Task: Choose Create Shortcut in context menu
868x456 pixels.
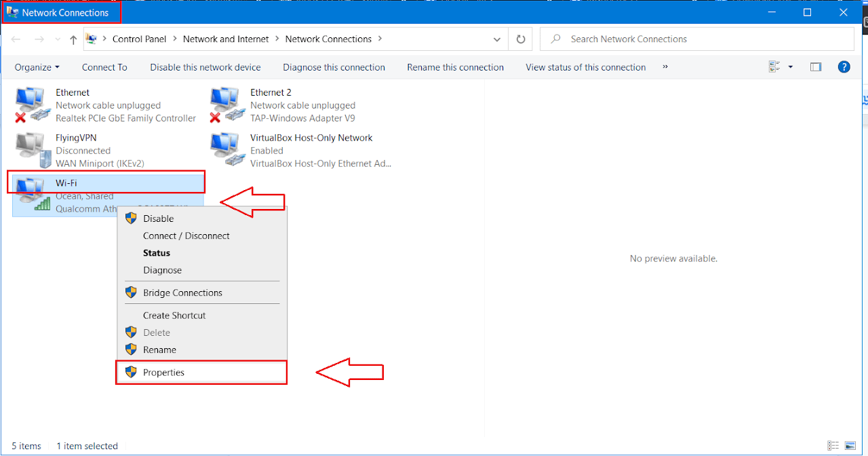Action: [202, 316]
